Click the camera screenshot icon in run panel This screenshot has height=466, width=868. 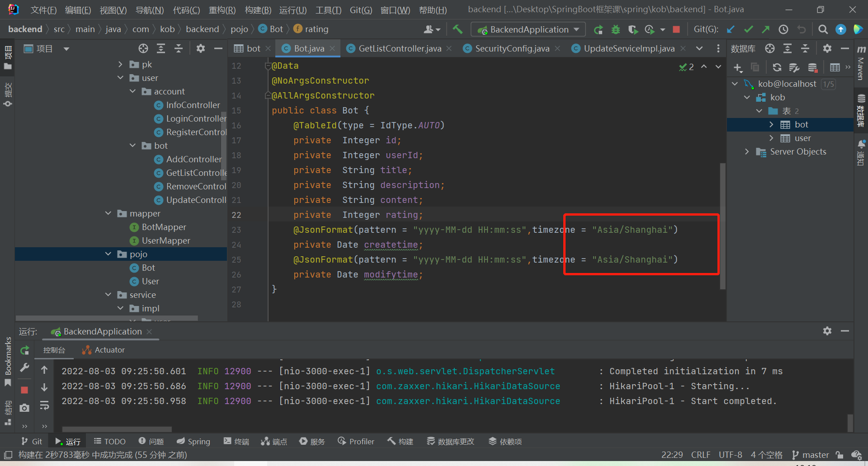click(x=24, y=406)
